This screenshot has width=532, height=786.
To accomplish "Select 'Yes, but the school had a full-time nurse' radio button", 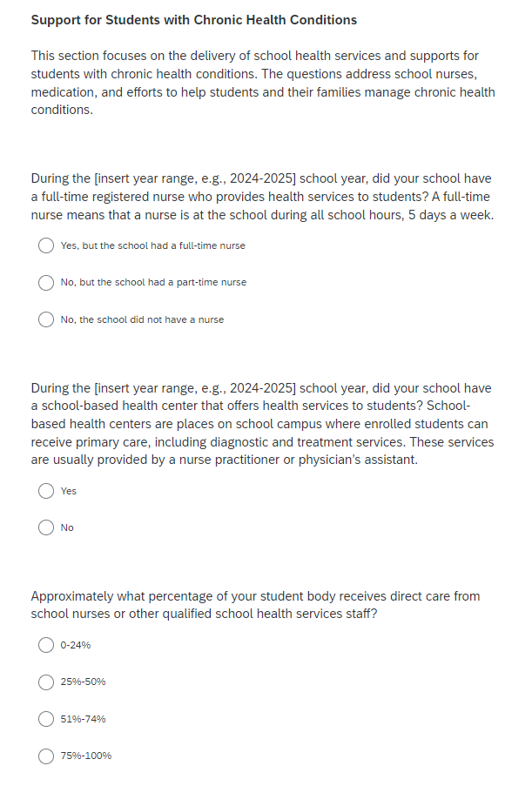I will coord(46,245).
